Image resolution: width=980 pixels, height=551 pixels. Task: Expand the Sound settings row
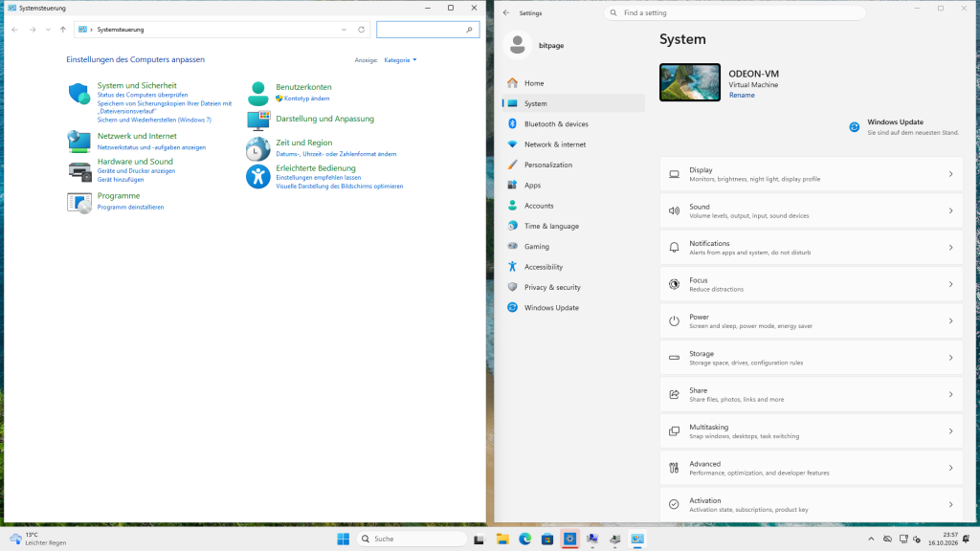(x=812, y=211)
